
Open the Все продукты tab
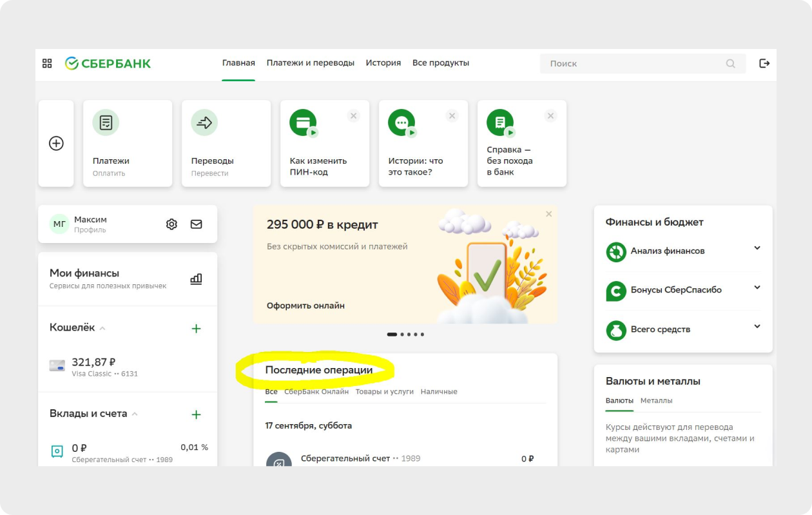[441, 63]
